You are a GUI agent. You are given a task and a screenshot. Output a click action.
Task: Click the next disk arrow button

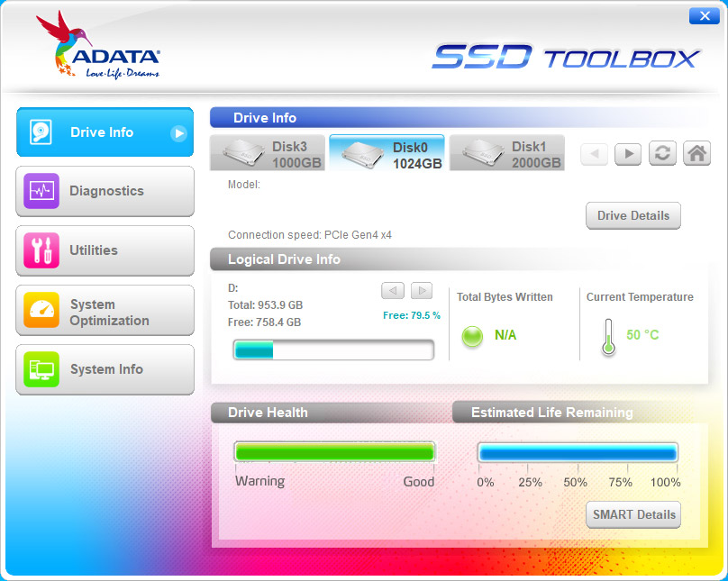[x=628, y=153]
